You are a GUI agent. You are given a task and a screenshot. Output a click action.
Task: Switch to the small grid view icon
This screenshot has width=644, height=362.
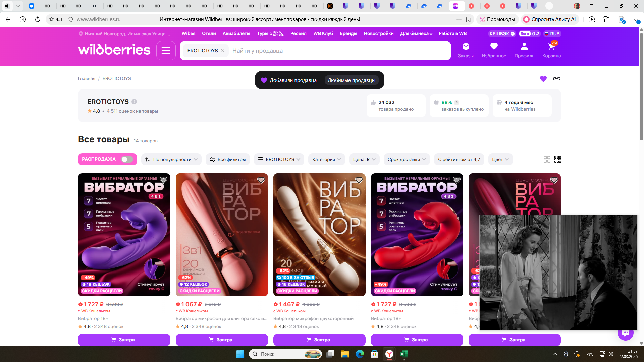point(557,159)
